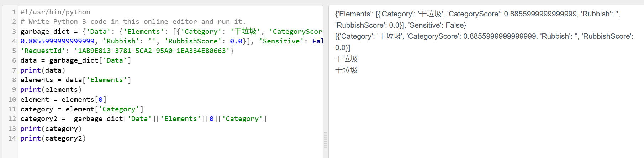Click the value 0.8855999999999999 on line 4
The height and width of the screenshot is (158, 644).
[x=57, y=41]
